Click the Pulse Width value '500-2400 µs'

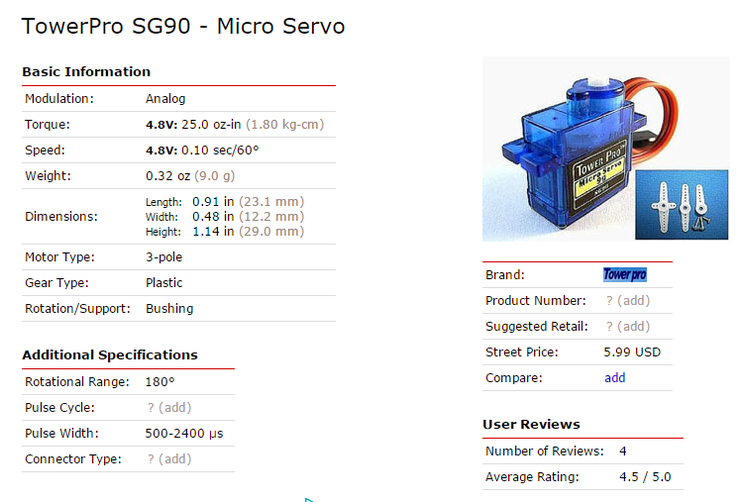pyautogui.click(x=184, y=434)
